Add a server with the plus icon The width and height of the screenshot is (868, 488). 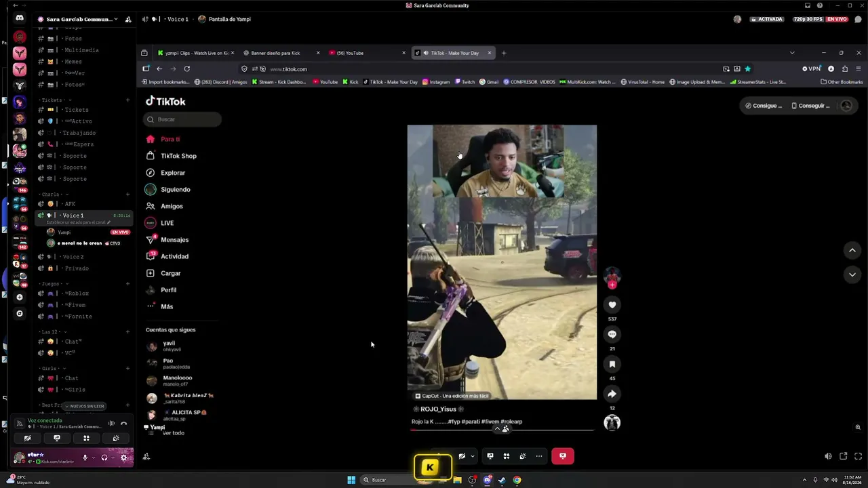(20, 298)
